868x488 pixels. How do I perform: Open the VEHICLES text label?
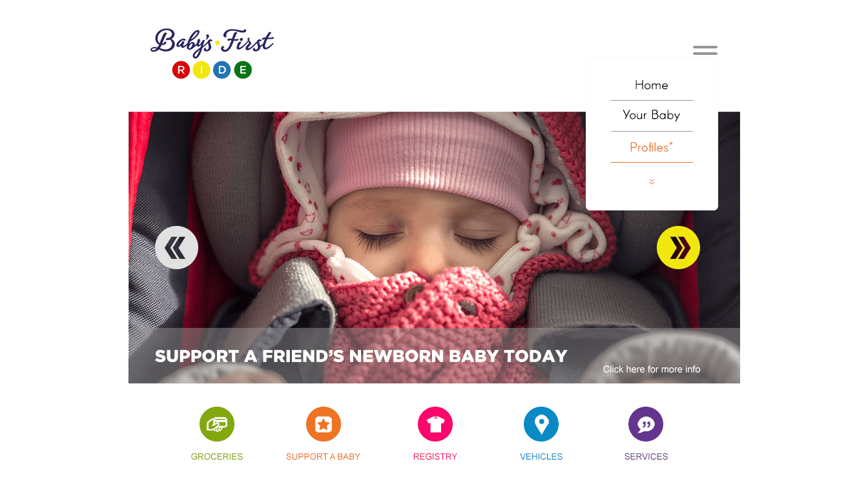[x=541, y=456]
